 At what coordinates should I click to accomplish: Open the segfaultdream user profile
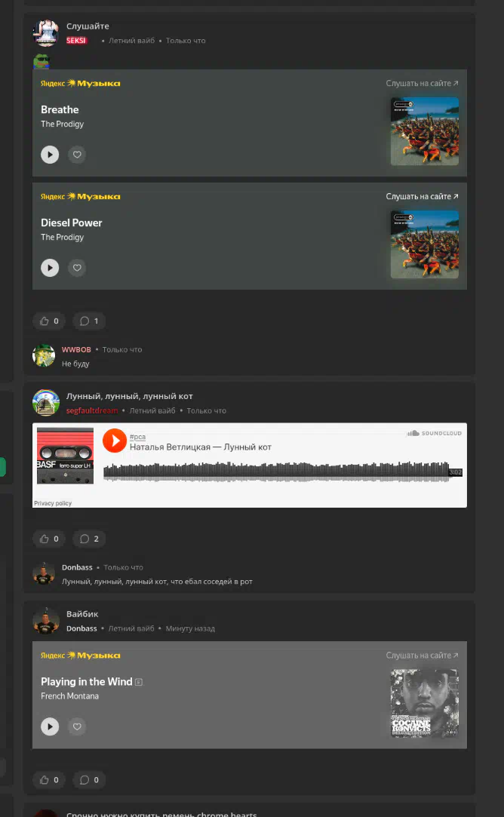coord(92,410)
